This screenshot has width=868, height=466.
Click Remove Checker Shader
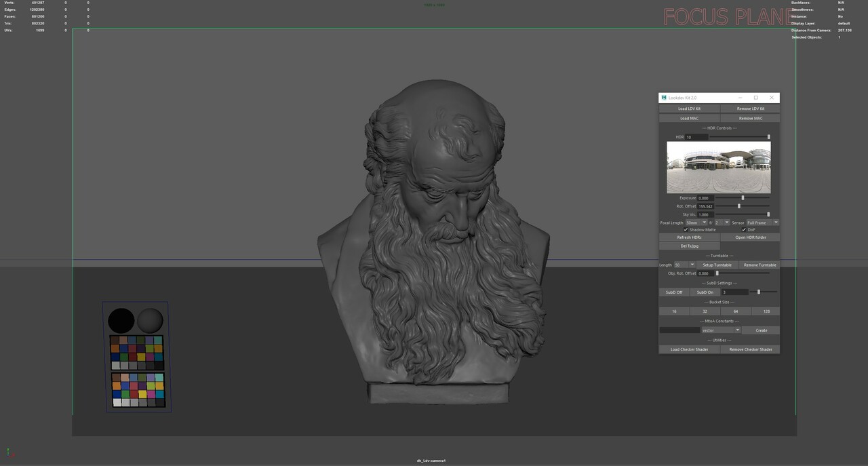tap(750, 349)
